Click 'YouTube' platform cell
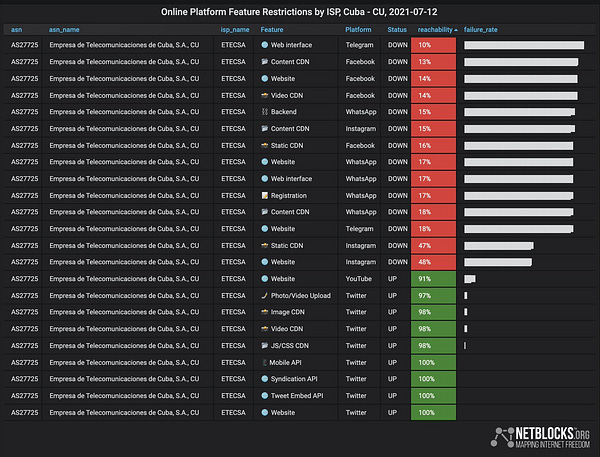Image resolution: width=600 pixels, height=457 pixels. 359,279
